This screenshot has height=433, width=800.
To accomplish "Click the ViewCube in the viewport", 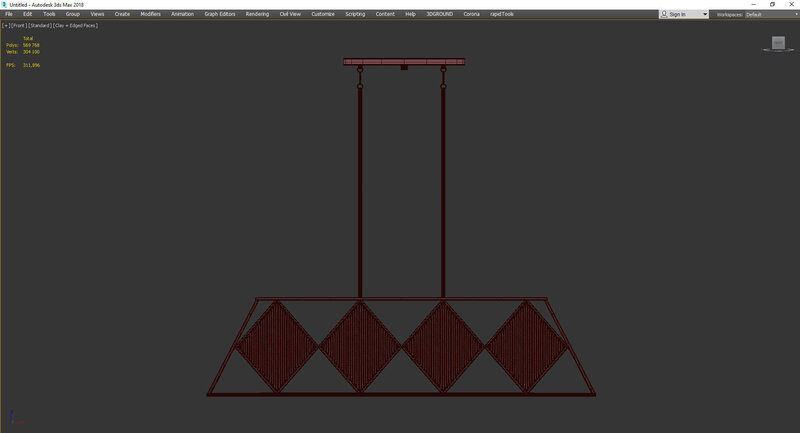I will (x=777, y=43).
